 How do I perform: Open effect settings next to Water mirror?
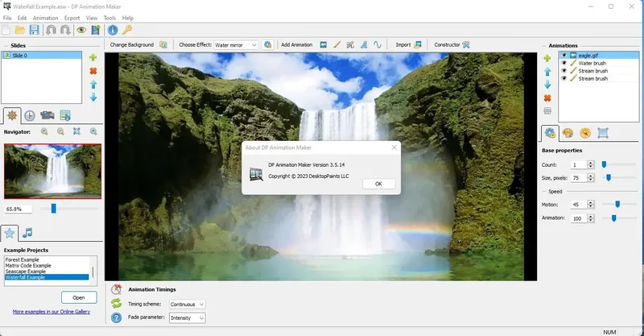tap(268, 45)
